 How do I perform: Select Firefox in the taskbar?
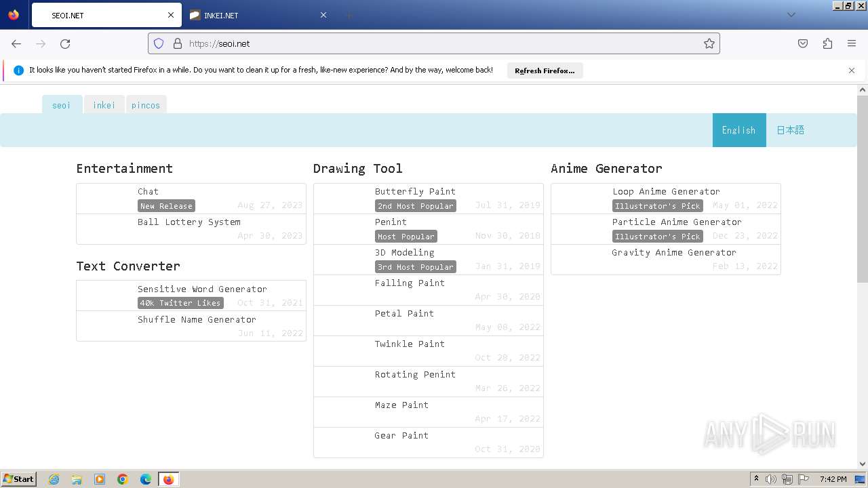[169, 479]
